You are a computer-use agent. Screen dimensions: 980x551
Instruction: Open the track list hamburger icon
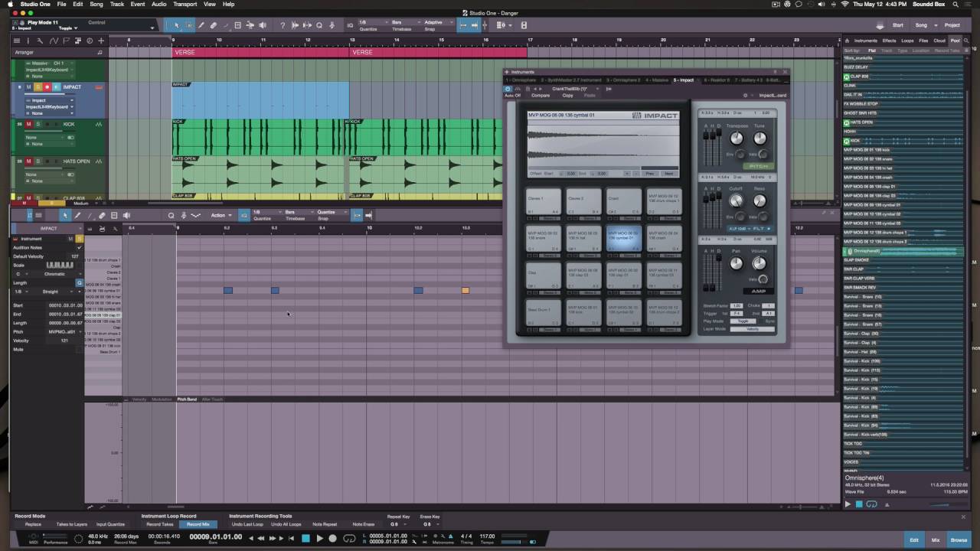coord(17,41)
